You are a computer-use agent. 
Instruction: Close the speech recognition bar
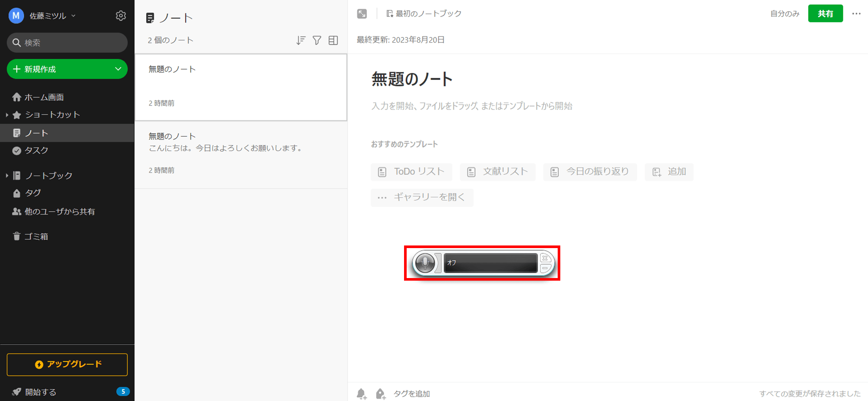click(x=545, y=258)
